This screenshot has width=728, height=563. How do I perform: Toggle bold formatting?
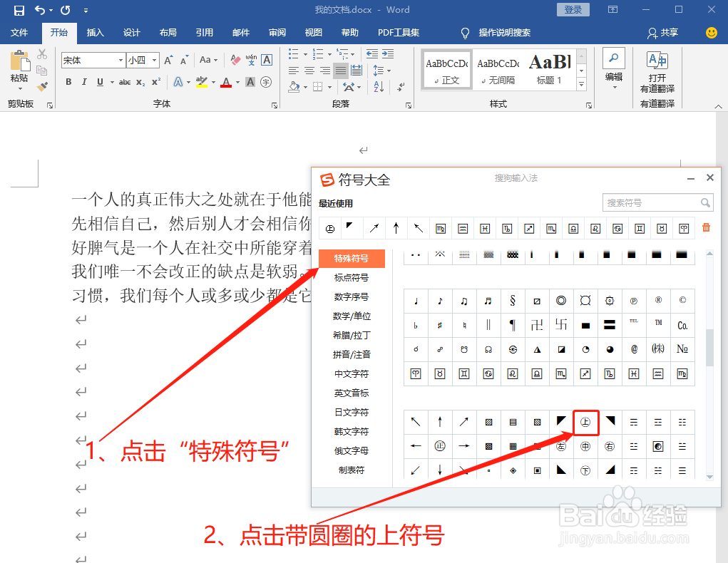click(x=68, y=83)
